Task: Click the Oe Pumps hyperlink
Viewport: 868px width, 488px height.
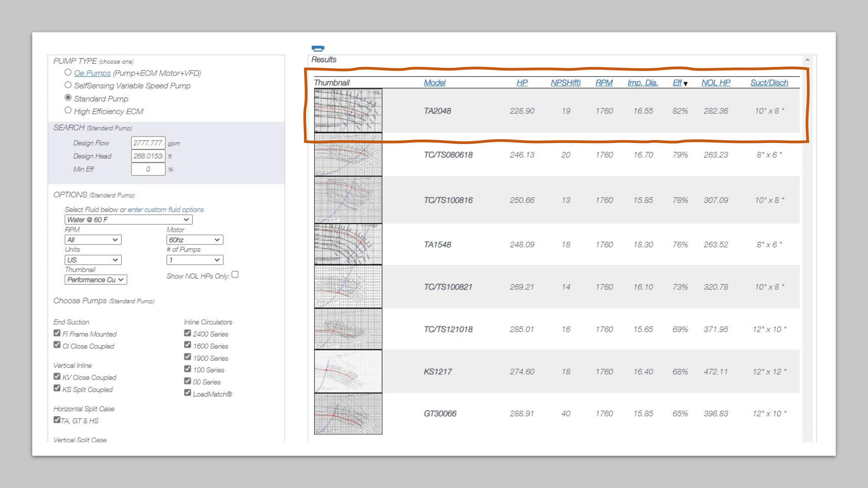Action: tap(92, 73)
